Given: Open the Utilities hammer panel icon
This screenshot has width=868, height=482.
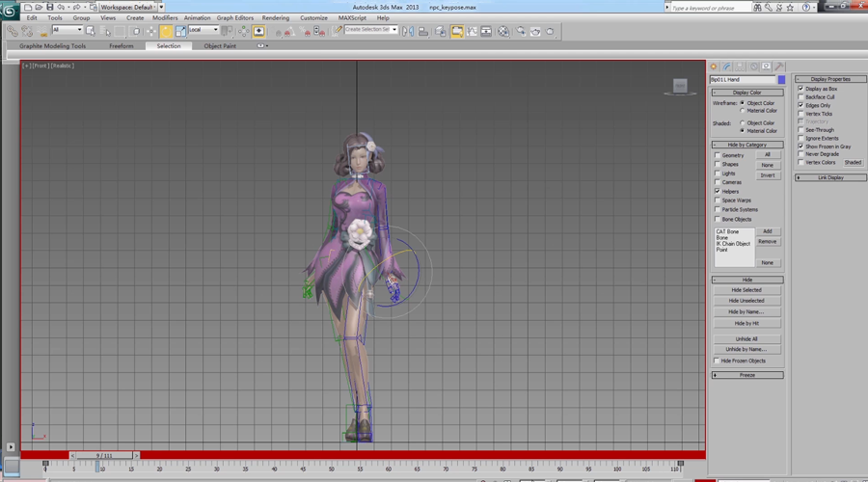Looking at the screenshot, I should pos(779,67).
